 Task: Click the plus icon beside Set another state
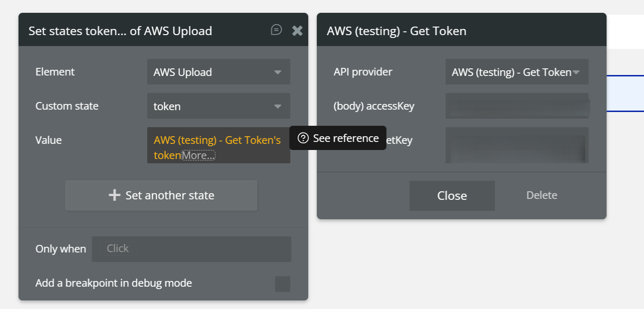114,195
